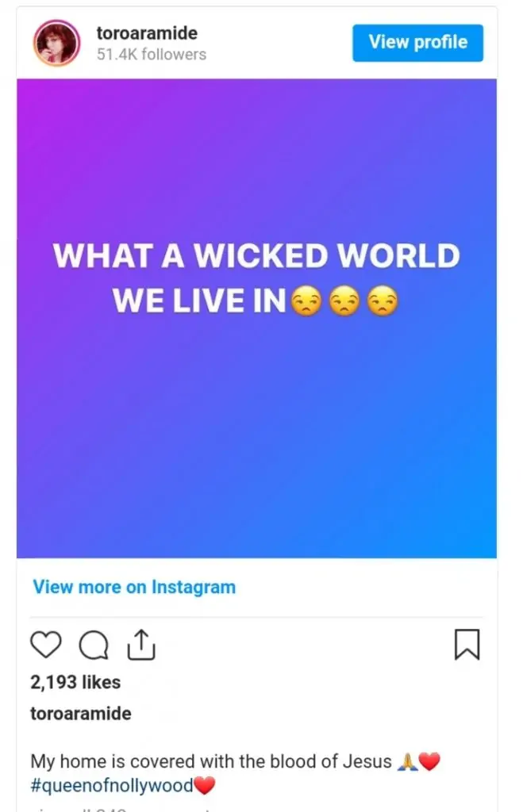Image resolution: width=523 pixels, height=812 pixels.
Task: Share the post using the share arrow icon
Action: click(141, 645)
